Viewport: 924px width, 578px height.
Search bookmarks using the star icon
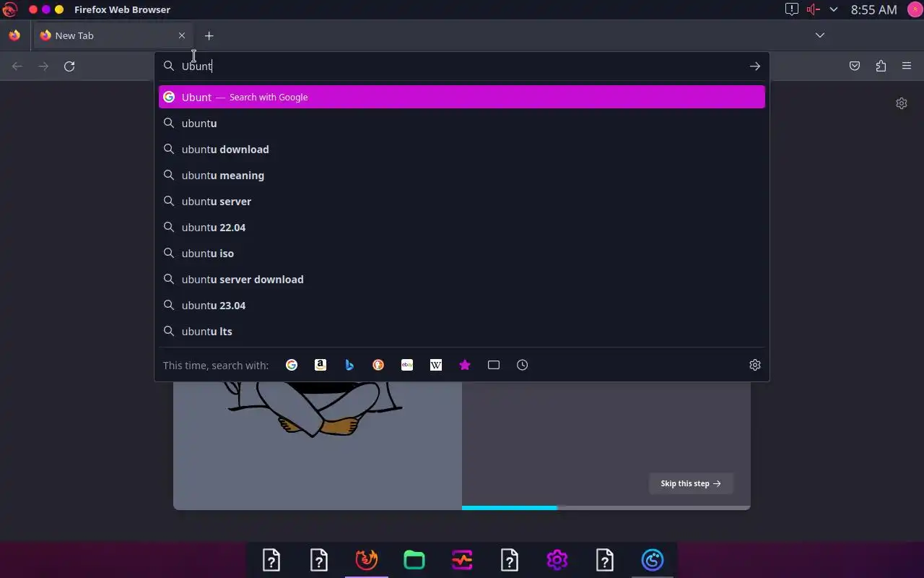(x=465, y=365)
